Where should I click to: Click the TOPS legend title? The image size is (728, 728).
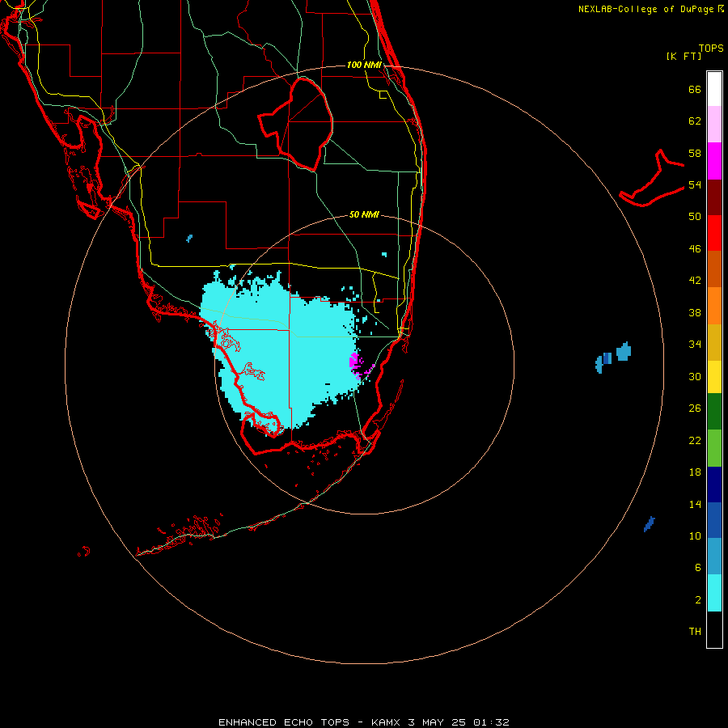(711, 48)
